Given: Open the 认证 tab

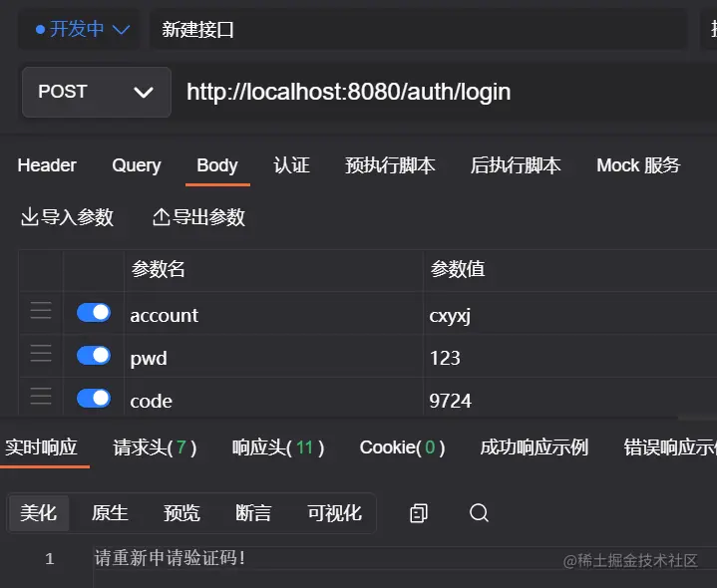Looking at the screenshot, I should 292,165.
